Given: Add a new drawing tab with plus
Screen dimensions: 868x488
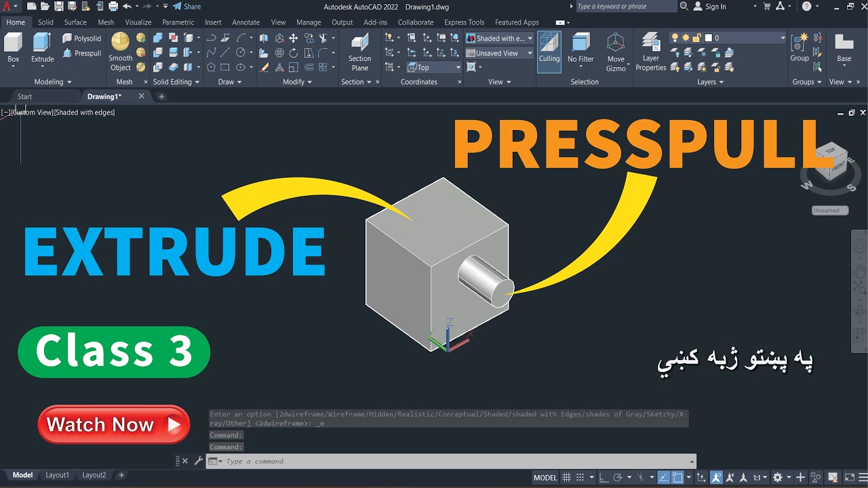Looking at the screenshot, I should [x=161, y=96].
